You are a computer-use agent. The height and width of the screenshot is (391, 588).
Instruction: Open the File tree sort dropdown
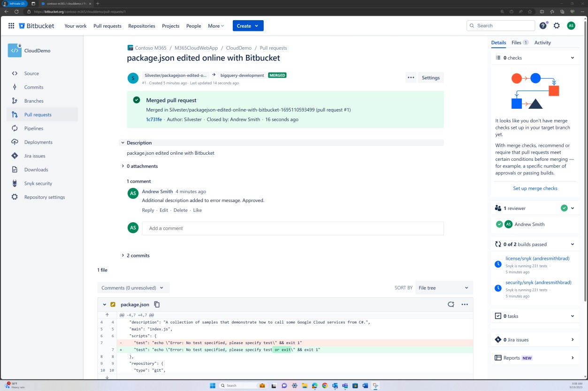click(443, 287)
